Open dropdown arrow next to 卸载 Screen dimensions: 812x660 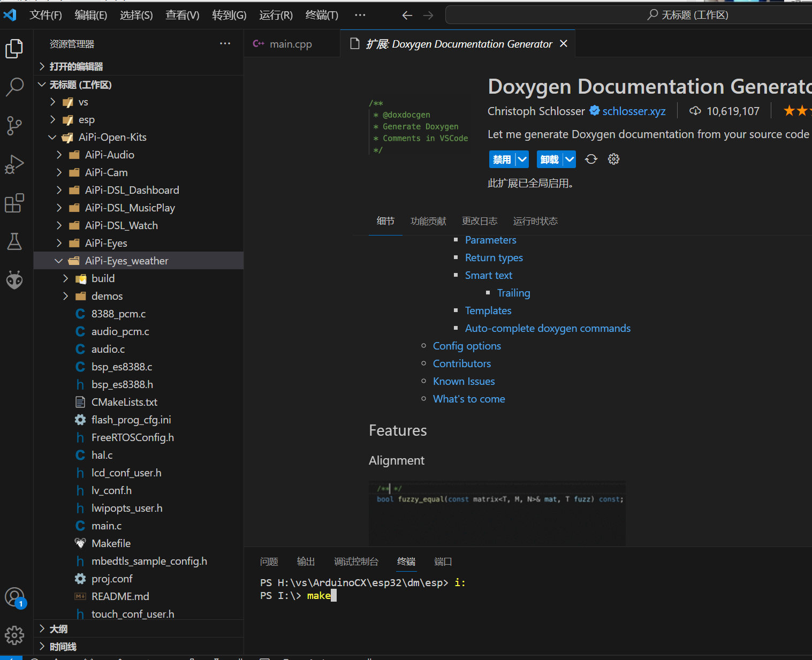click(x=570, y=159)
